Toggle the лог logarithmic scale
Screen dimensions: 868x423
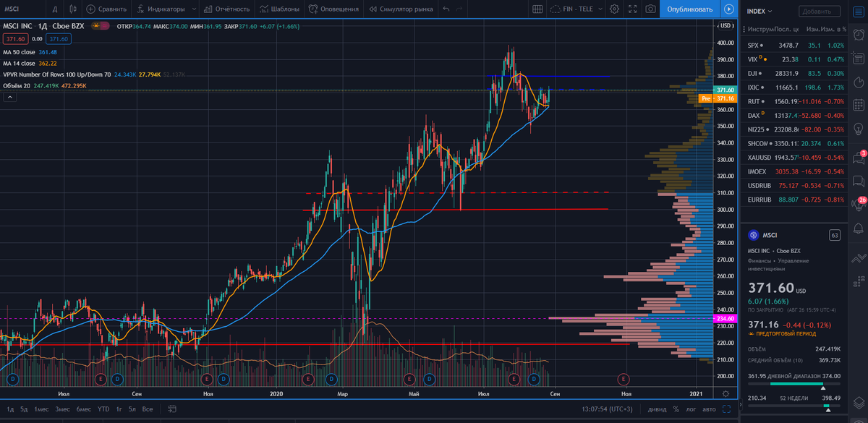[x=690, y=409]
